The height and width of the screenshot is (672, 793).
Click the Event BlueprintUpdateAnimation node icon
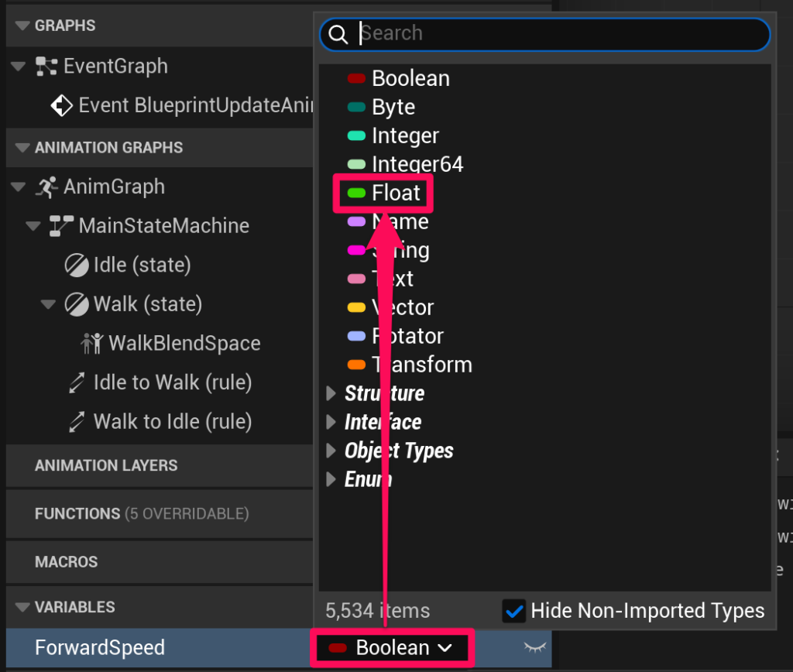point(61,105)
